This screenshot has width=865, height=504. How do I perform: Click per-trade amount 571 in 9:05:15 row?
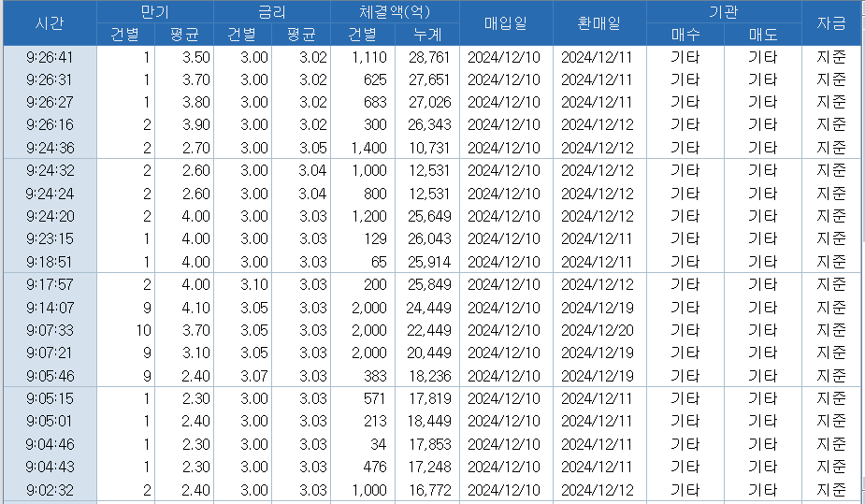[375, 398]
